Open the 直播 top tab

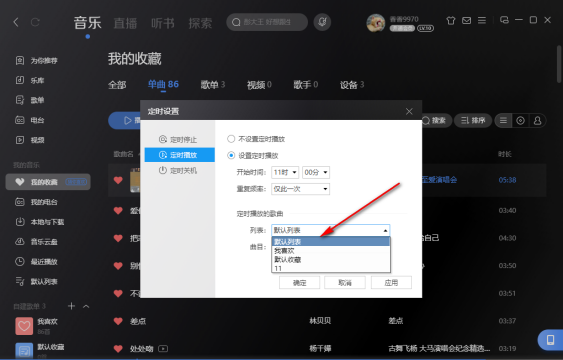point(125,23)
